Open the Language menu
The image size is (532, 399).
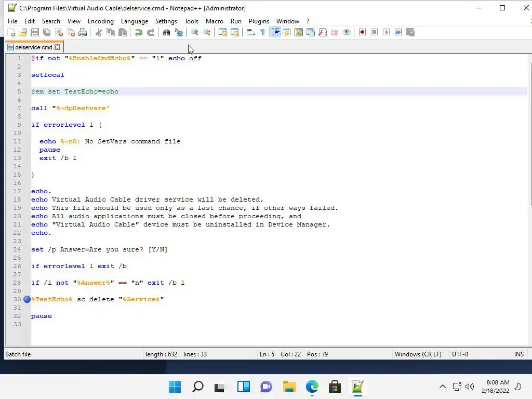coord(135,21)
